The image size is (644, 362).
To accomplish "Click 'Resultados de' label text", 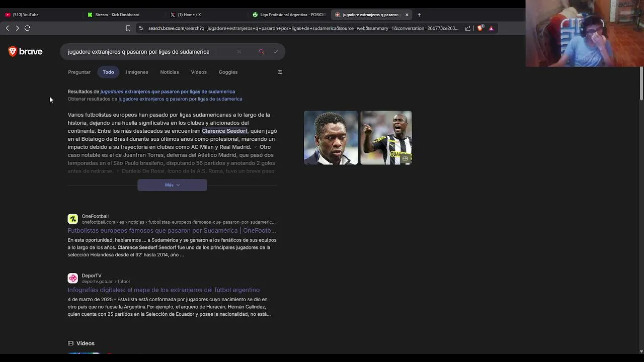I will 84,92.
